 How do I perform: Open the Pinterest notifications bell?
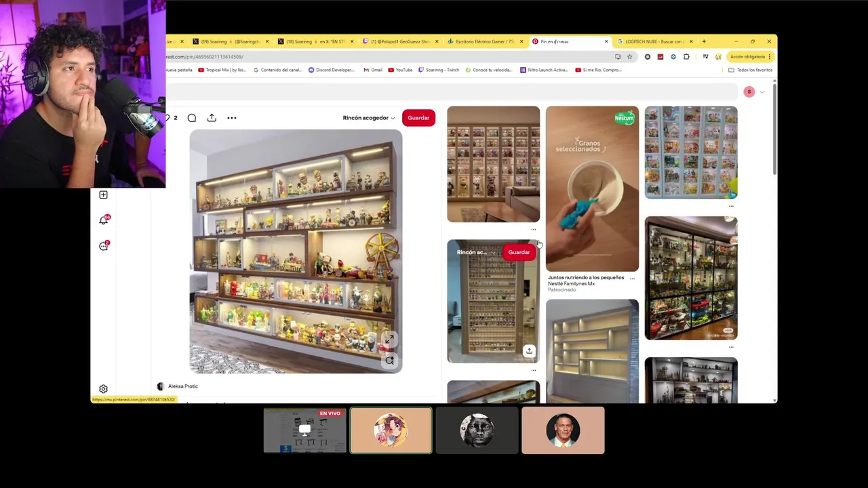coord(104,220)
